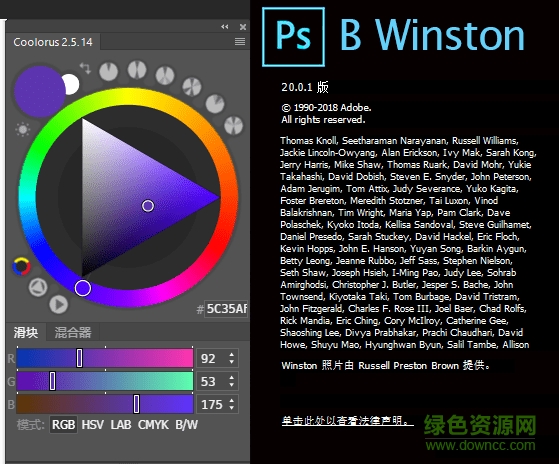Click the swap foreground/background colors arrows
This screenshot has width=559, height=464.
[85, 68]
